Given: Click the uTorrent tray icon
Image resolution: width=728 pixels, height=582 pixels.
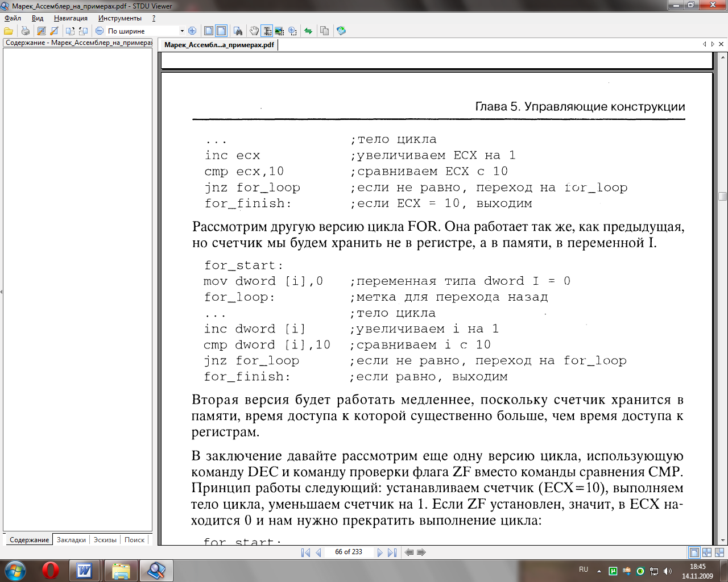Looking at the screenshot, I should tap(613, 571).
